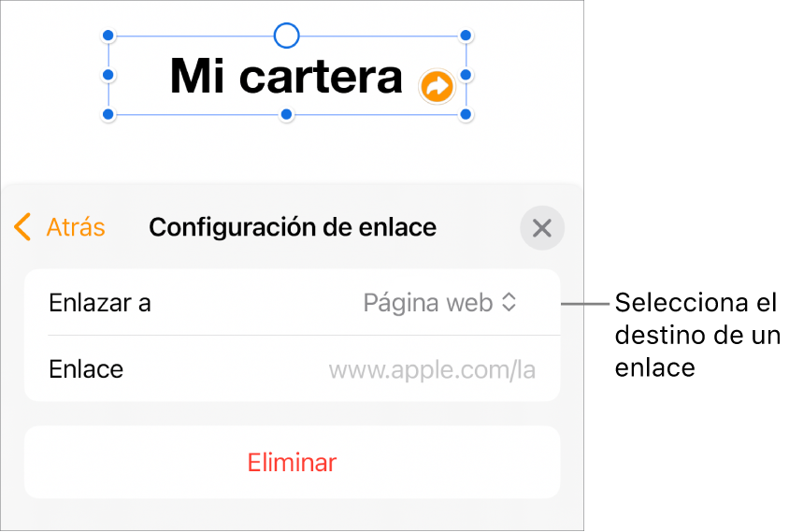Click the rotation handle above the text box
Image resolution: width=789 pixels, height=532 pixels.
point(287,36)
